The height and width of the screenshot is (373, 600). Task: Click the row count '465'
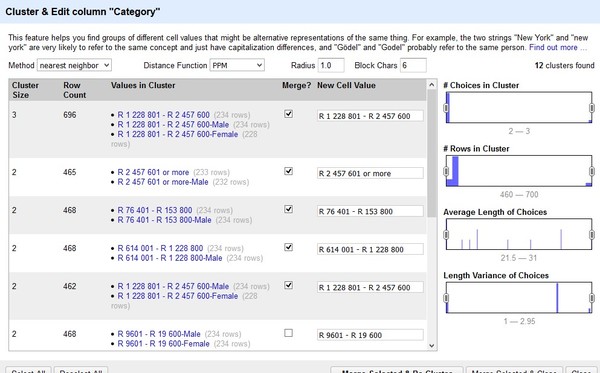(70, 172)
